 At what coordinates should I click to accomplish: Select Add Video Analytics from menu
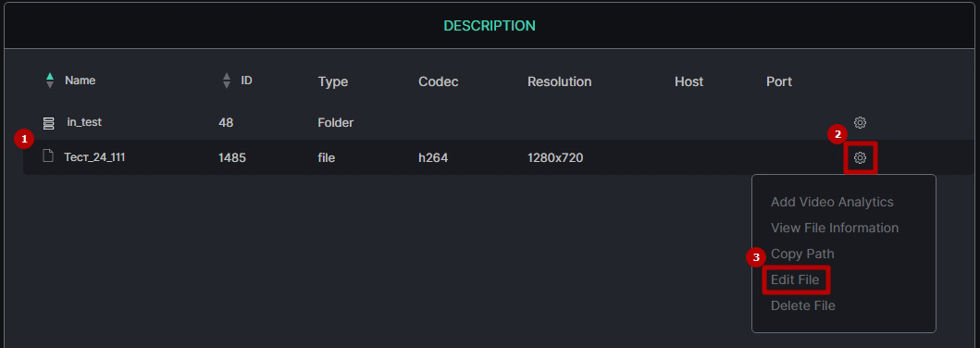pyautogui.click(x=832, y=202)
